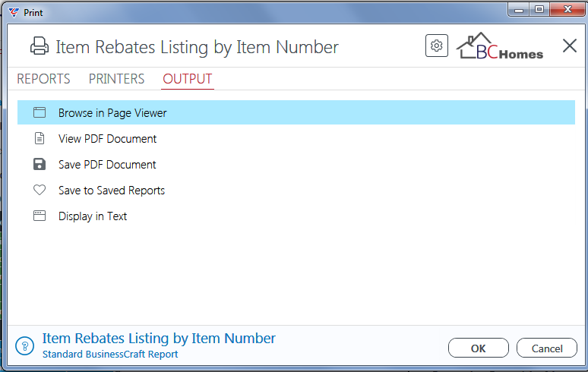Open the help question mark icon

coord(25,345)
